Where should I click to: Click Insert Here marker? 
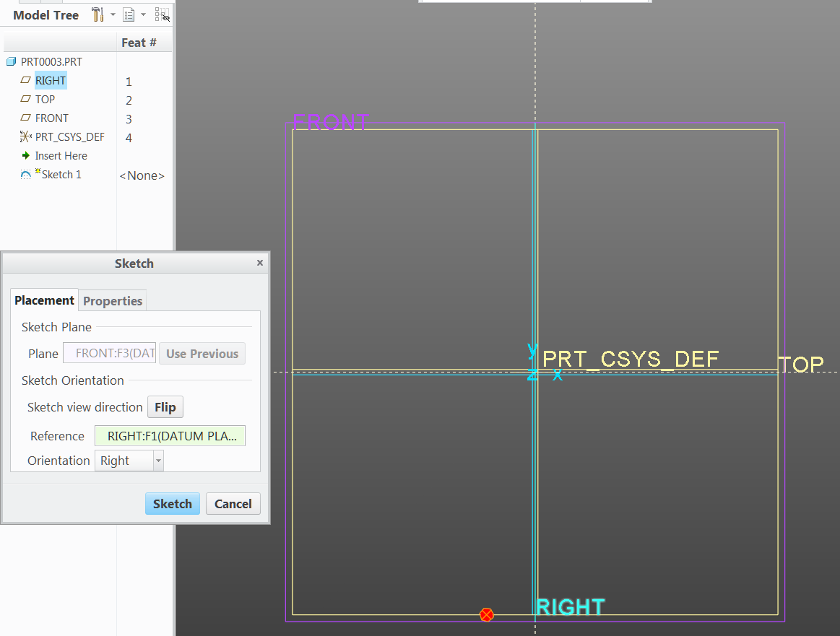[61, 155]
